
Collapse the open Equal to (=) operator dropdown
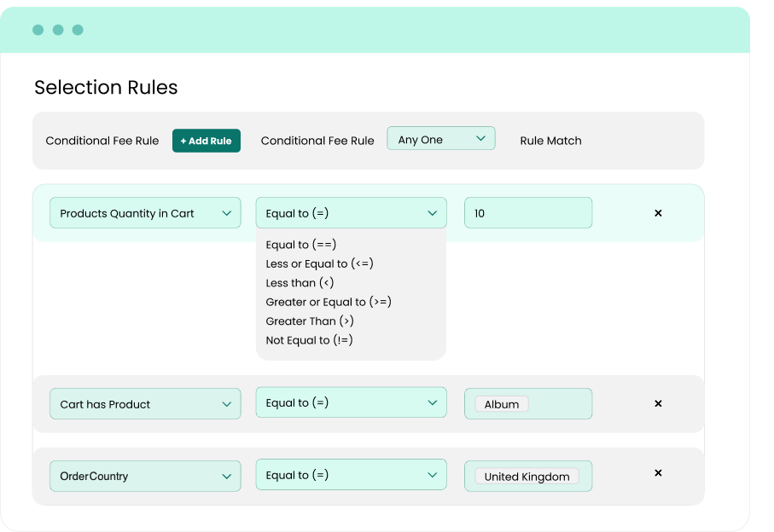pyautogui.click(x=351, y=213)
